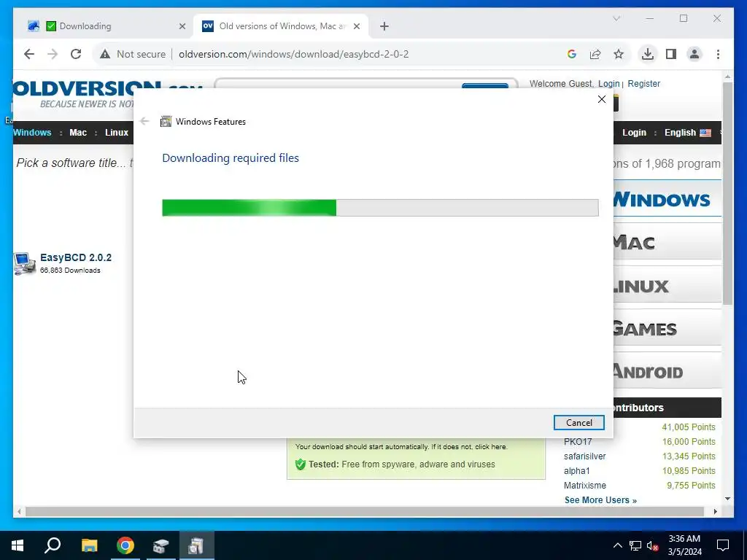Share this page icon
This screenshot has height=560, width=747.
(x=595, y=54)
